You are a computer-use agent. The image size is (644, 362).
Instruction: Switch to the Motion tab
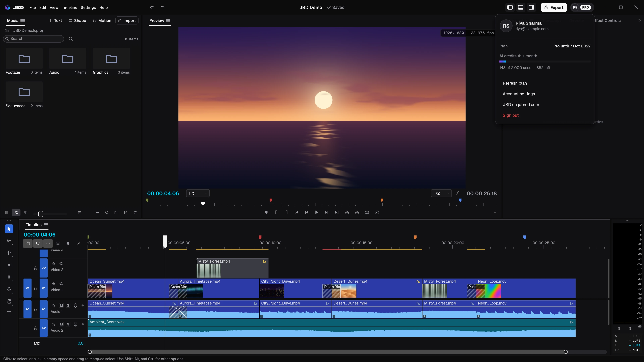[x=102, y=20]
